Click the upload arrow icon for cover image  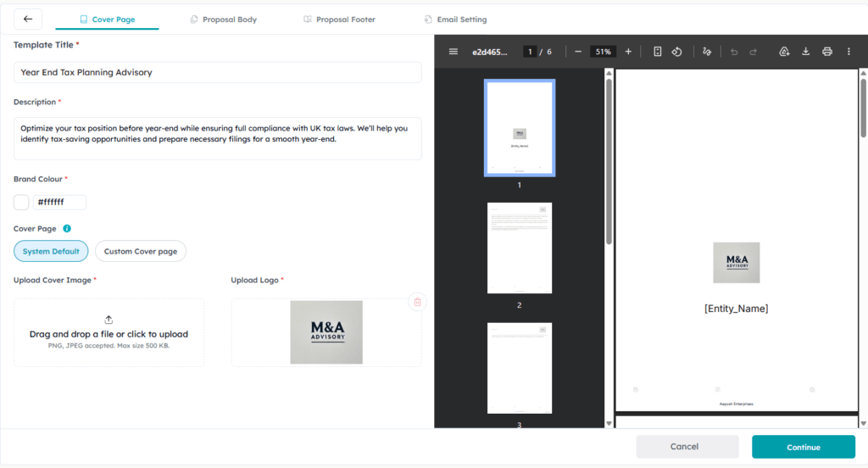108,320
